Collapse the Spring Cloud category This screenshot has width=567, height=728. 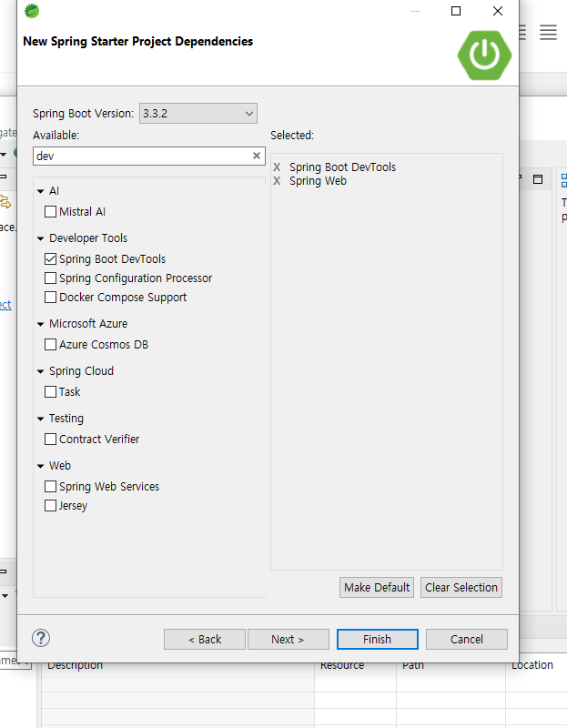(x=40, y=371)
